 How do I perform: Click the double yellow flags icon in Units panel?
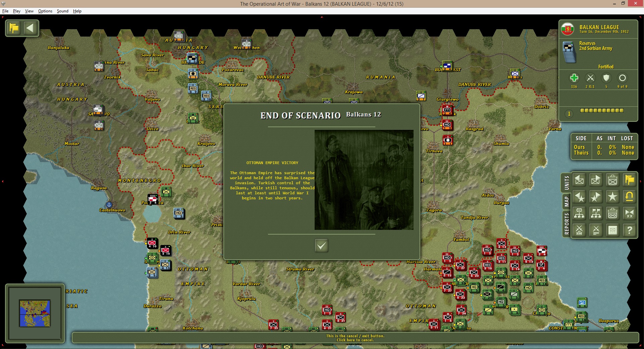(630, 180)
